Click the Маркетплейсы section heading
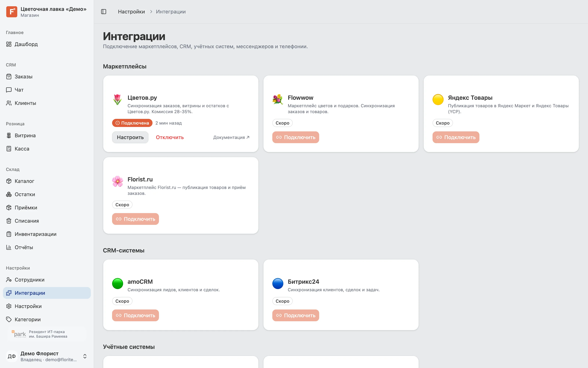 [x=125, y=66]
